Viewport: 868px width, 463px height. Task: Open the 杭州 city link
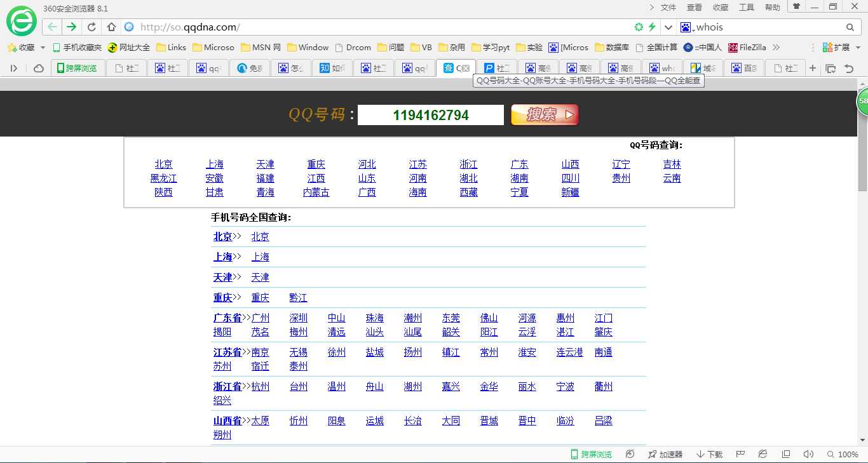click(x=261, y=387)
